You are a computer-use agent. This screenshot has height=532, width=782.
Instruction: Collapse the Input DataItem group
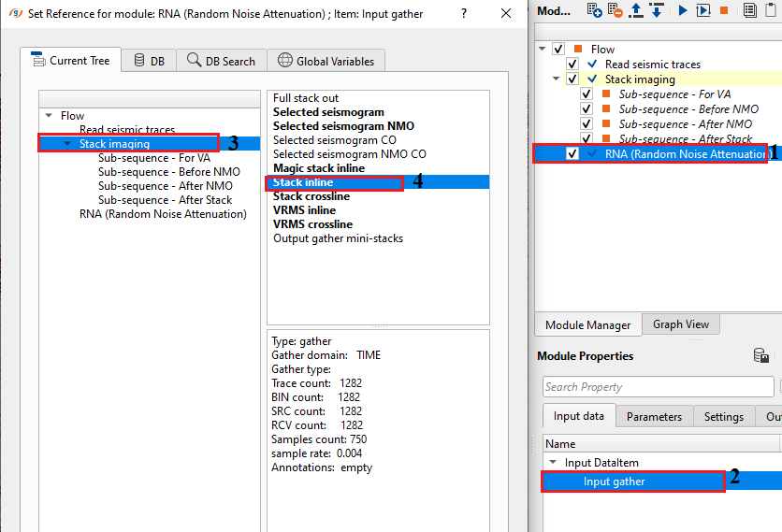(x=553, y=463)
